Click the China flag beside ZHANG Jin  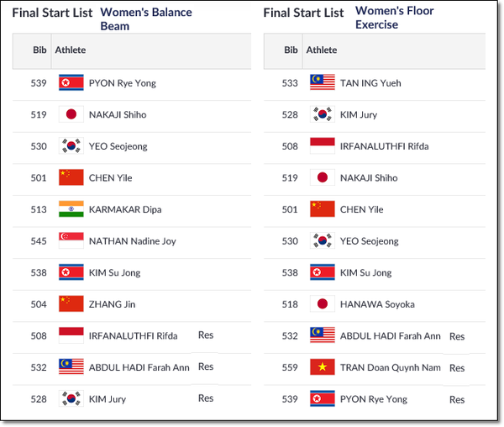point(71,303)
